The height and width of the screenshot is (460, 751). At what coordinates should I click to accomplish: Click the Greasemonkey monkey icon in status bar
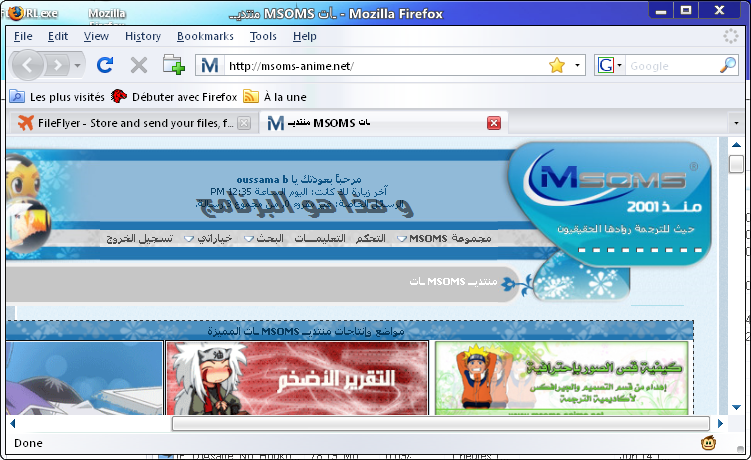click(x=708, y=443)
